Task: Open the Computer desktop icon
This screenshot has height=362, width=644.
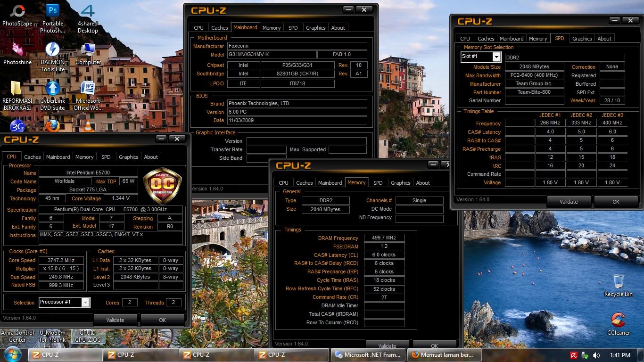Action: pos(88,53)
